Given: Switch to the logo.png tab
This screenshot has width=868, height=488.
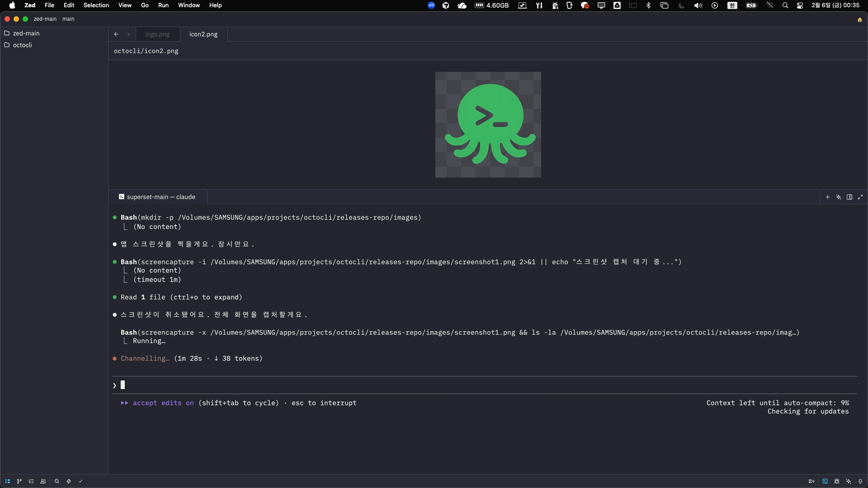Looking at the screenshot, I should [x=157, y=34].
